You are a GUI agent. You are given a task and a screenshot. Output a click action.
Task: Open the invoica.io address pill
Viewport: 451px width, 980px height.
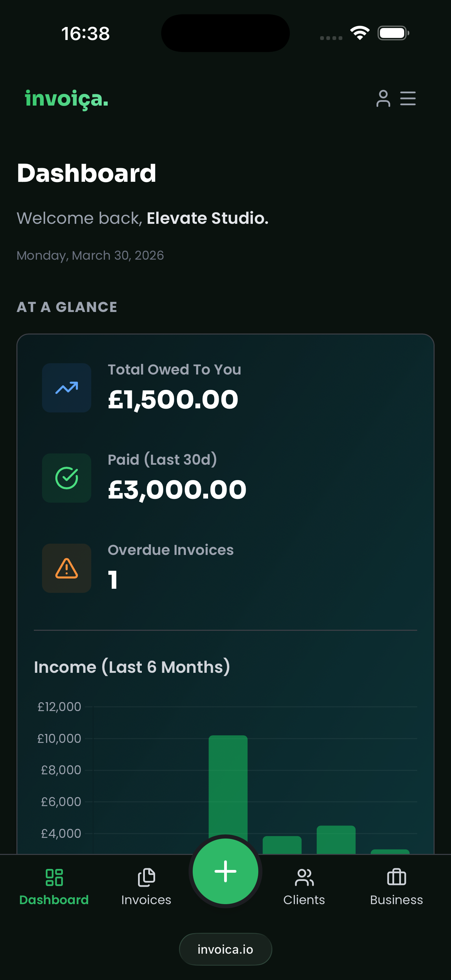click(x=225, y=949)
